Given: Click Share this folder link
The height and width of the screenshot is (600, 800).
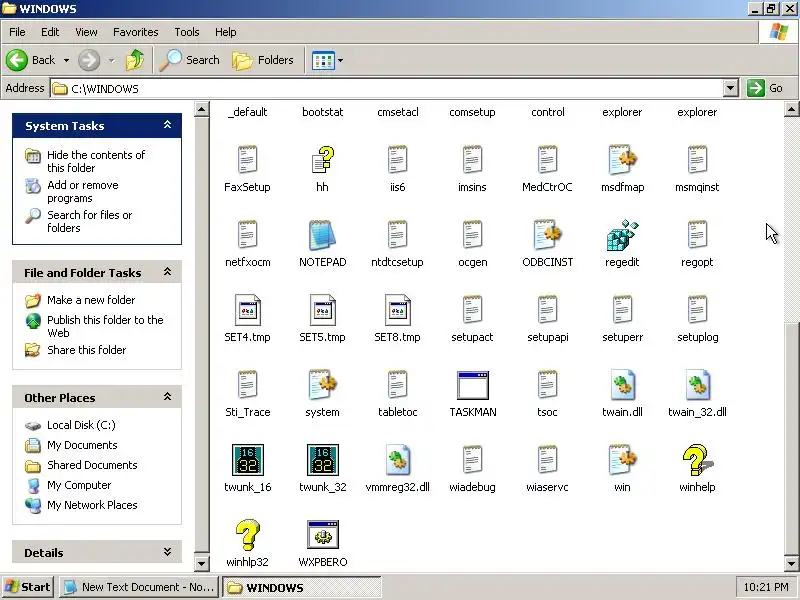Looking at the screenshot, I should [86, 350].
